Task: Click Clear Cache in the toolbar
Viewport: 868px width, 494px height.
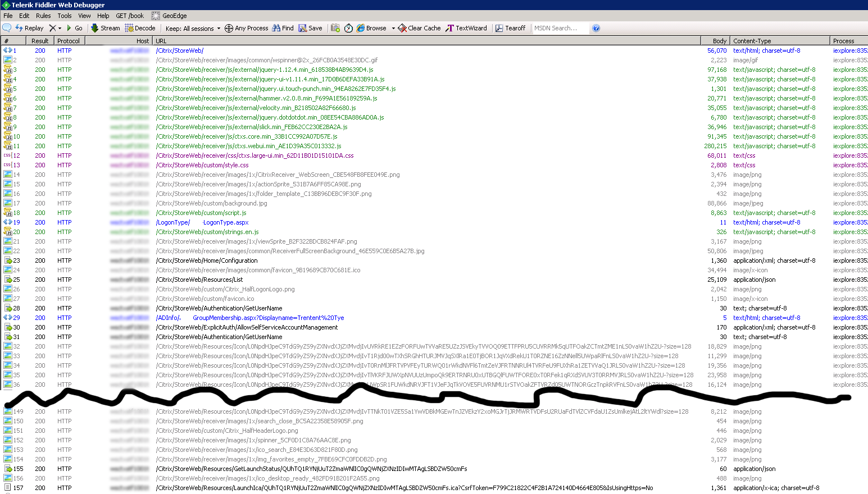Action: point(419,28)
